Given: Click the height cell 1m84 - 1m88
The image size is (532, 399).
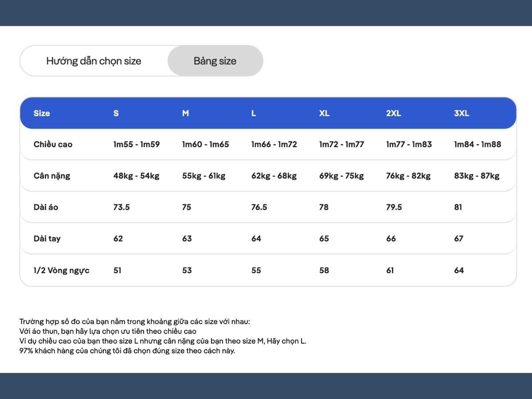Looking at the screenshot, I should click(477, 144).
